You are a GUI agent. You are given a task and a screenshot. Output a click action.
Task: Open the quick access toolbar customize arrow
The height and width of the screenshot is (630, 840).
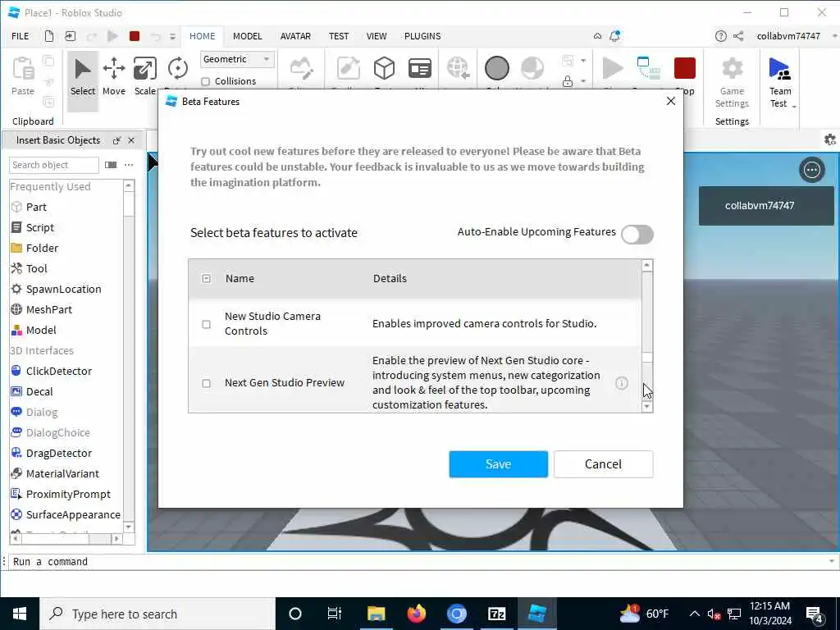(172, 36)
